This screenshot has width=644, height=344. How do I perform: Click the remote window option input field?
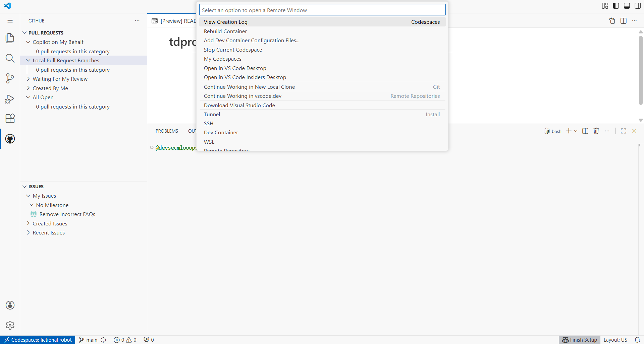click(322, 10)
